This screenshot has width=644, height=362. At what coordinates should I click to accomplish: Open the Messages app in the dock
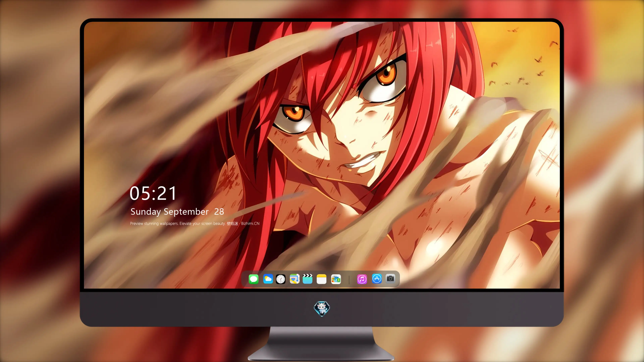[x=254, y=279]
